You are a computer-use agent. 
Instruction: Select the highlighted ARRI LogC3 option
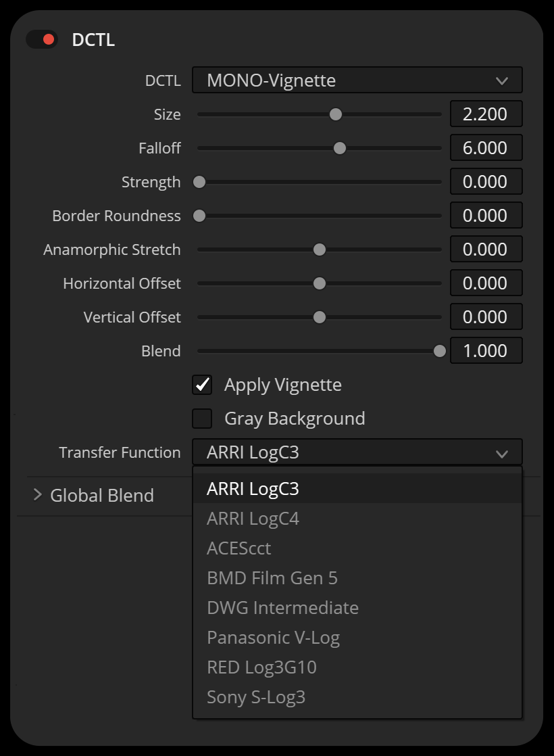click(x=253, y=489)
